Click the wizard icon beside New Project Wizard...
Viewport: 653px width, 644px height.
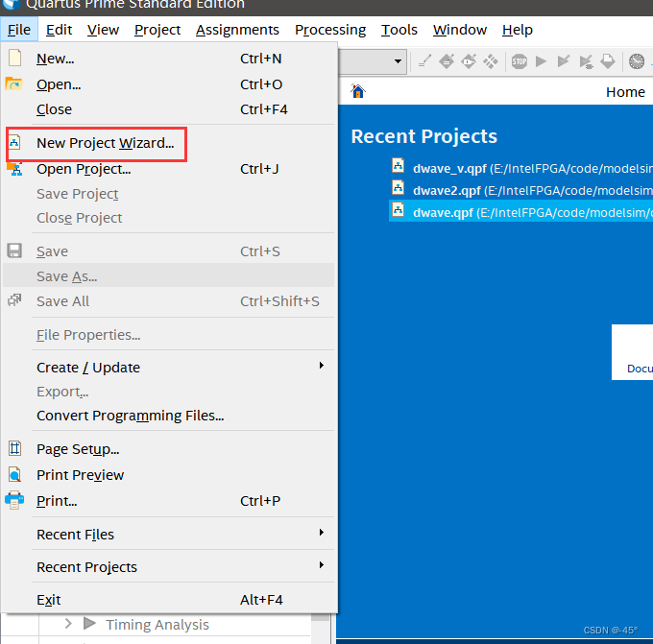point(14,142)
